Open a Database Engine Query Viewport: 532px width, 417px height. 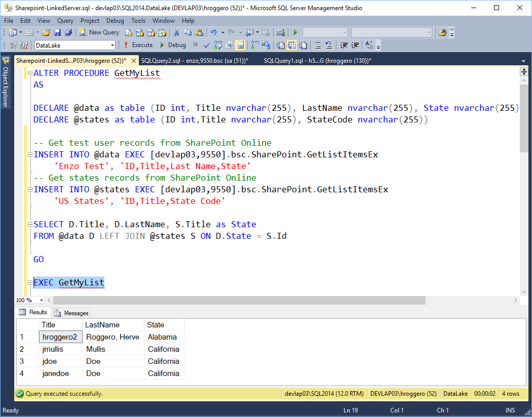click(129, 32)
